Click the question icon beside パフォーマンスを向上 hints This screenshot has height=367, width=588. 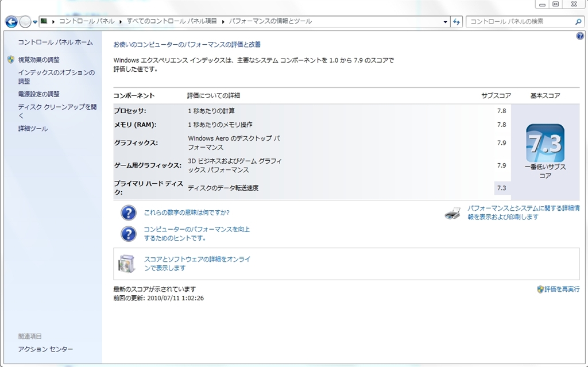click(x=128, y=234)
